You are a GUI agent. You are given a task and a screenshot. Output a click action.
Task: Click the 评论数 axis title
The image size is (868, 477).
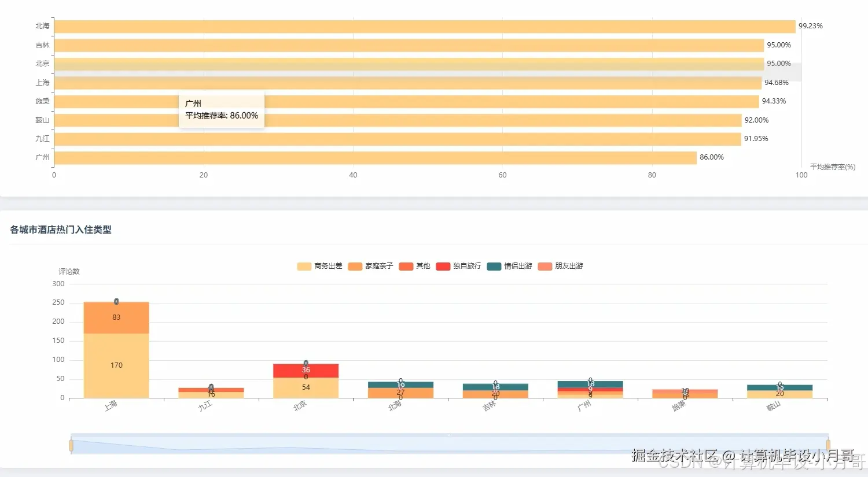click(x=69, y=272)
